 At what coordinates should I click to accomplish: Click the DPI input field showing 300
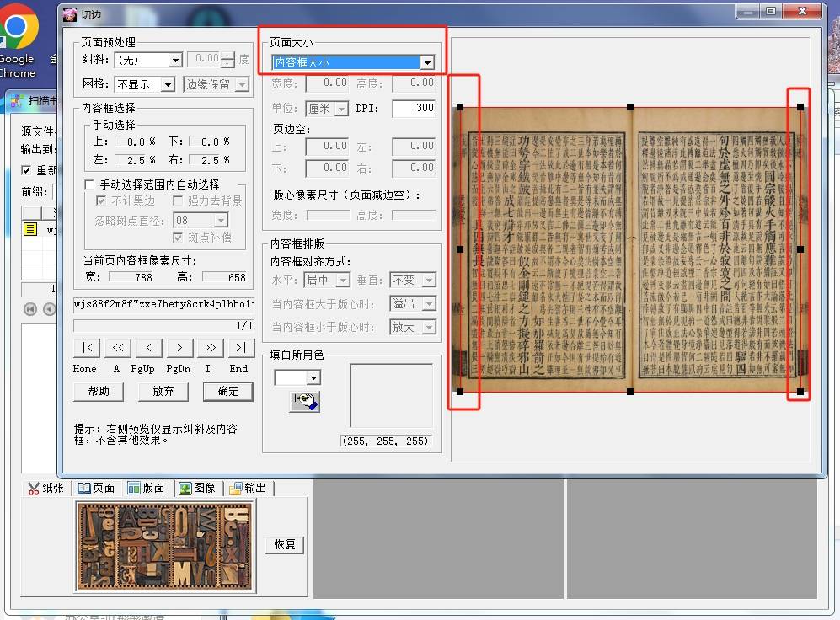pos(414,108)
